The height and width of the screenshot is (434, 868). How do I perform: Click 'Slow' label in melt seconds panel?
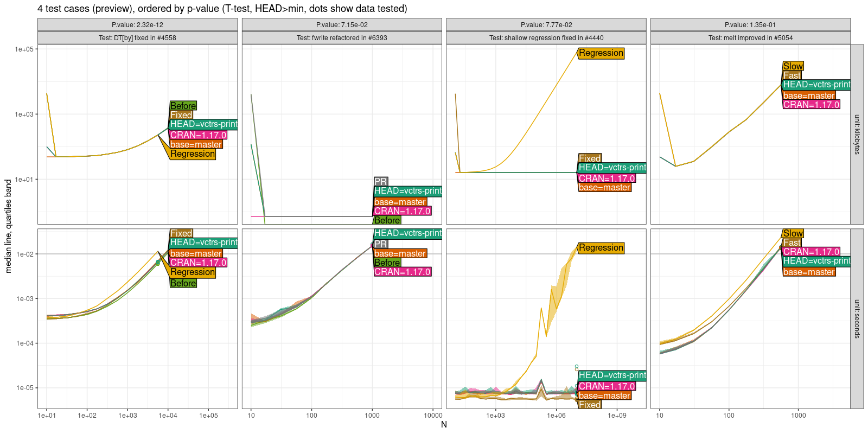coord(793,233)
